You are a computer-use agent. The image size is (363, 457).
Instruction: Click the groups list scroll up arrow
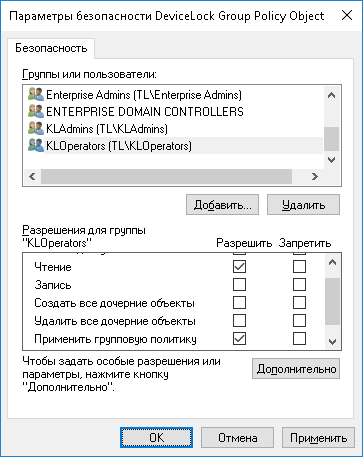point(331,95)
